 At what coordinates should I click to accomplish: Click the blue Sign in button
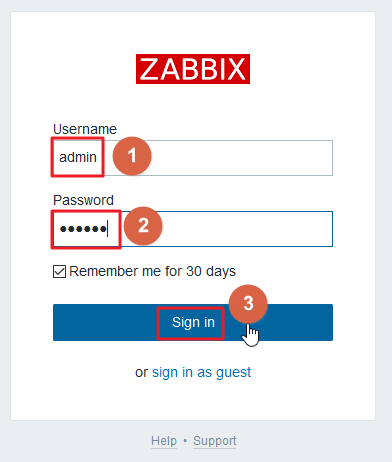(193, 322)
